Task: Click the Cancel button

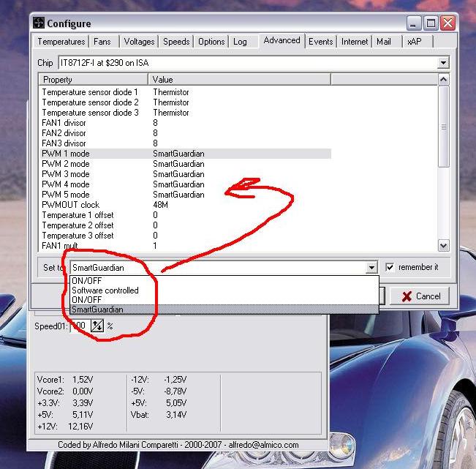Action: pos(420,296)
